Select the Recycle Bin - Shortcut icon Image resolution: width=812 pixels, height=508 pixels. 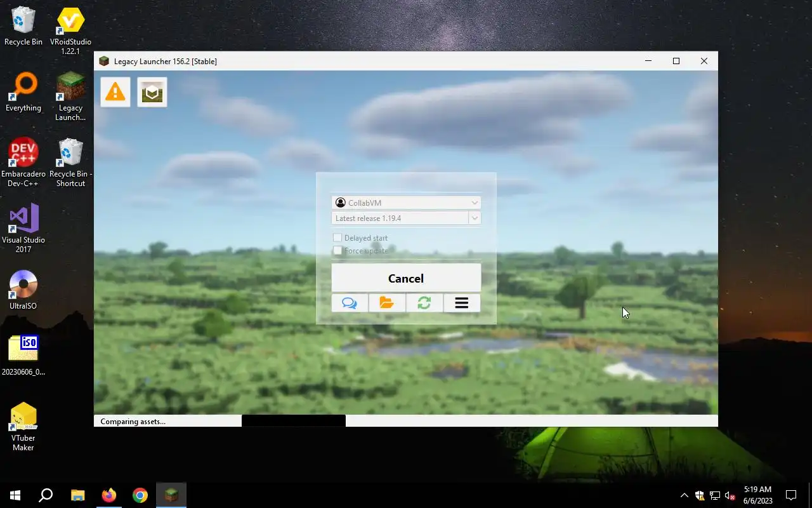[70, 163]
